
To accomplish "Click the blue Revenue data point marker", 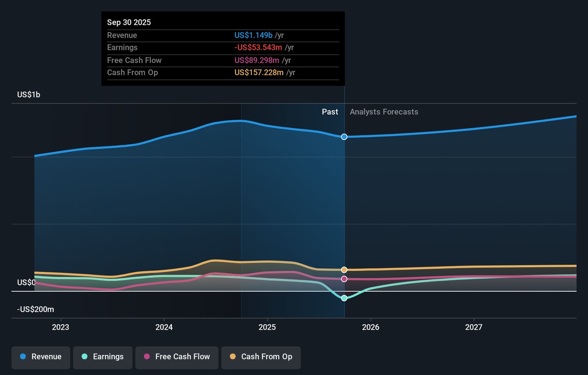I will [344, 137].
